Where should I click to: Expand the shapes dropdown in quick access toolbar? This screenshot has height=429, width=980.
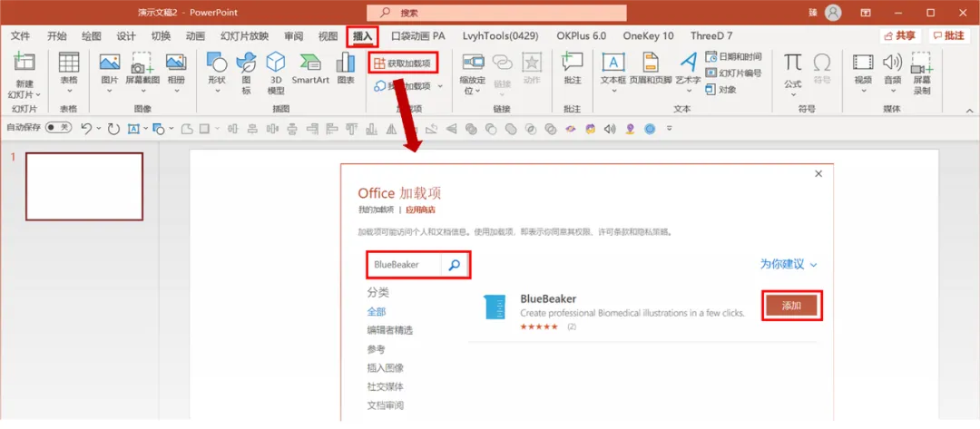point(171,129)
